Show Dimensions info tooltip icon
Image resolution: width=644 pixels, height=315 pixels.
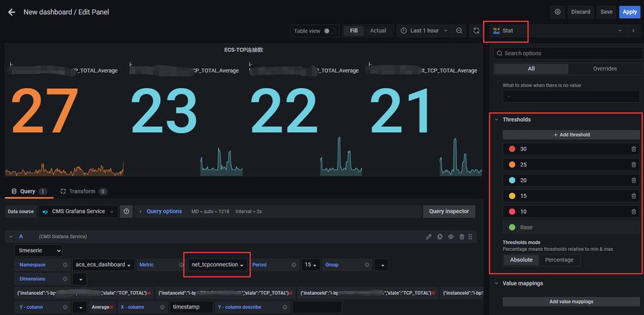[65, 279]
